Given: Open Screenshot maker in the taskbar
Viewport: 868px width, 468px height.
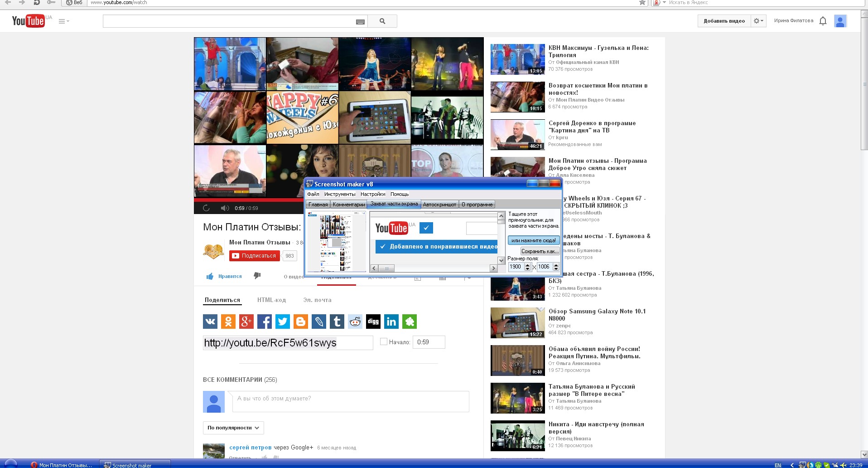Looking at the screenshot, I should 135,464.
